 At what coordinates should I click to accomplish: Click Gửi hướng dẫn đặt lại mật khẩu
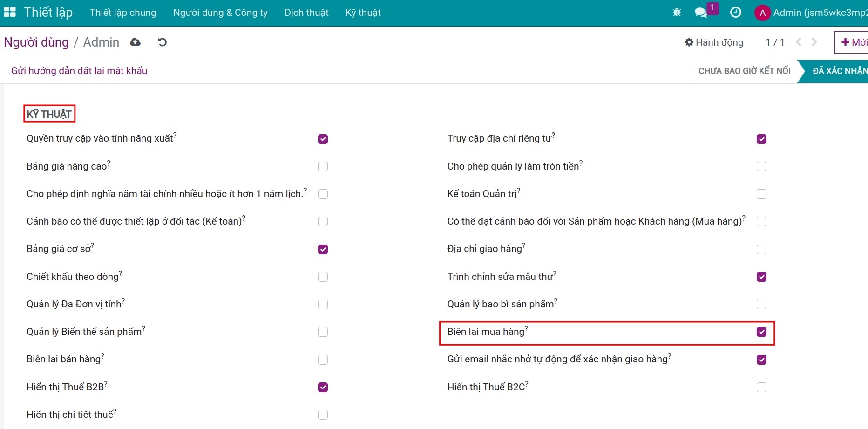pyautogui.click(x=79, y=71)
